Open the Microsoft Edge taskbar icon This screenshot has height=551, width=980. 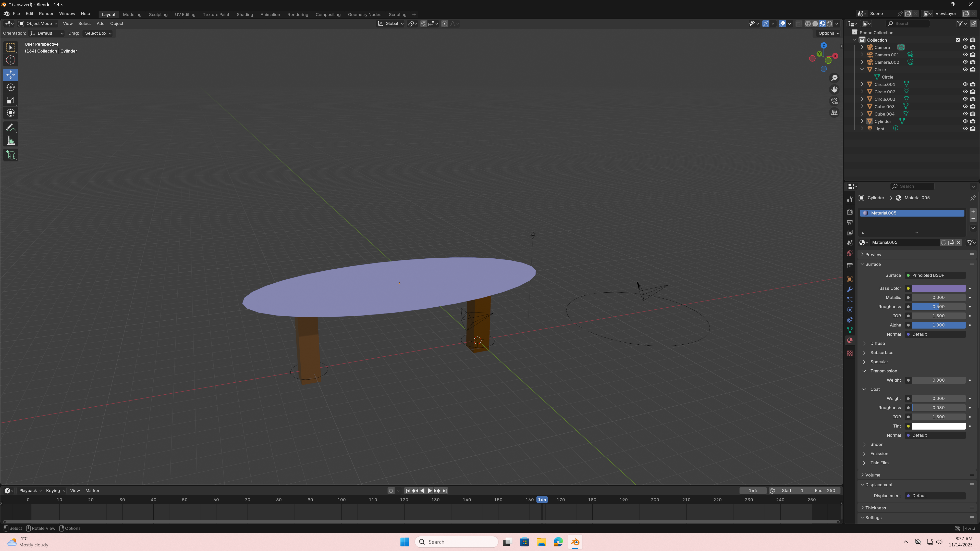tap(558, 542)
